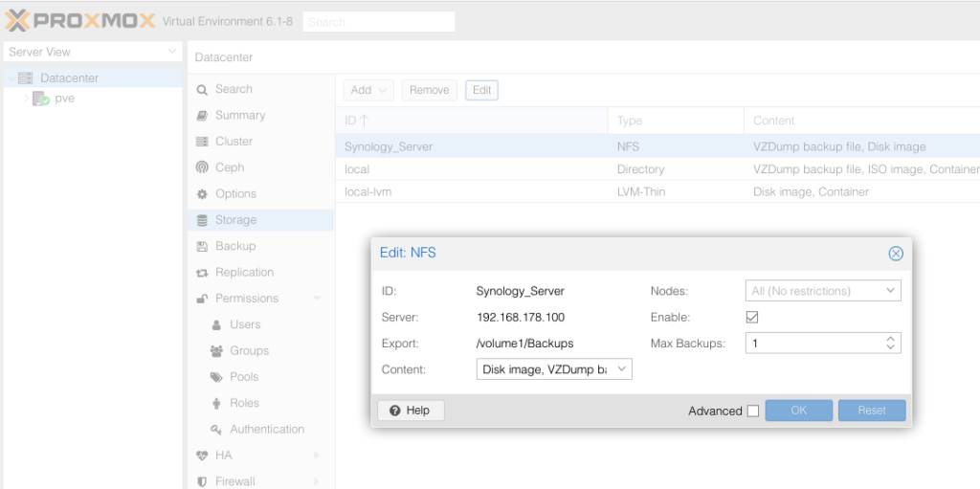This screenshot has width=980, height=489.
Task: Collapse the Permissions submenu arrow
Action: [x=317, y=299]
